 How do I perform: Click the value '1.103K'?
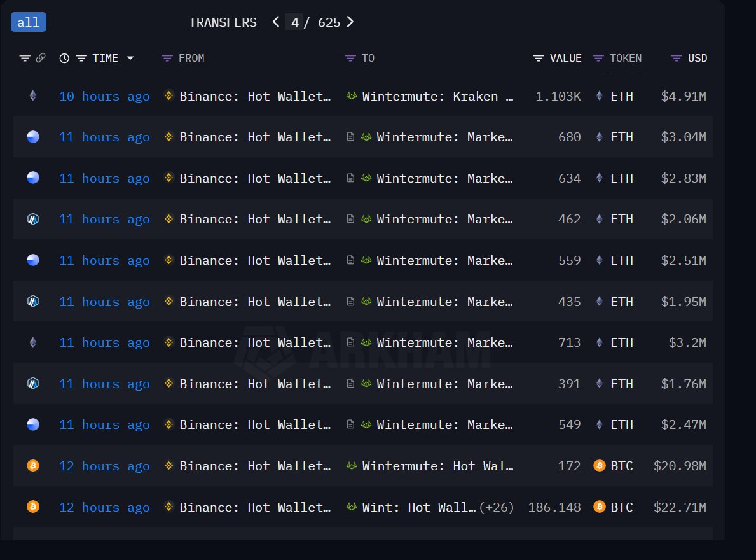558,97
